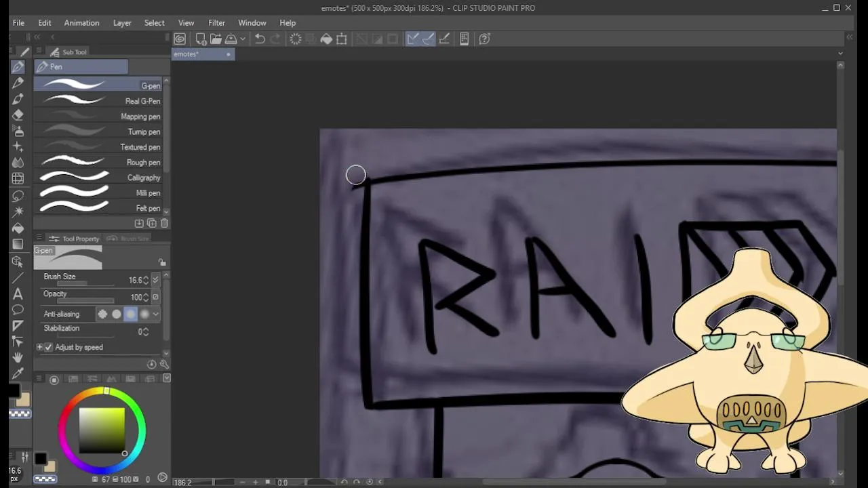Expand Adjust by speed plus expander
This screenshot has width=868, height=488.
(39, 347)
